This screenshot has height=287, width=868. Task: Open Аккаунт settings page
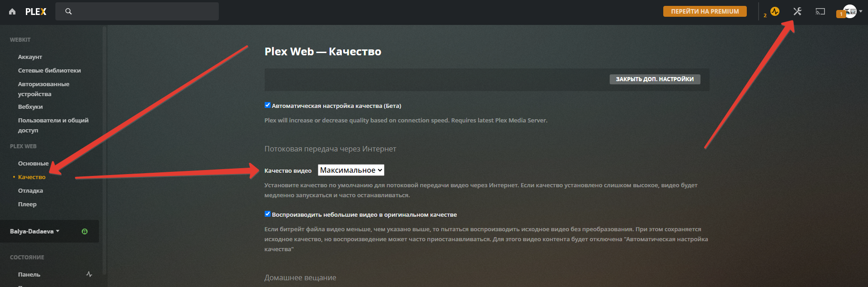[30, 57]
